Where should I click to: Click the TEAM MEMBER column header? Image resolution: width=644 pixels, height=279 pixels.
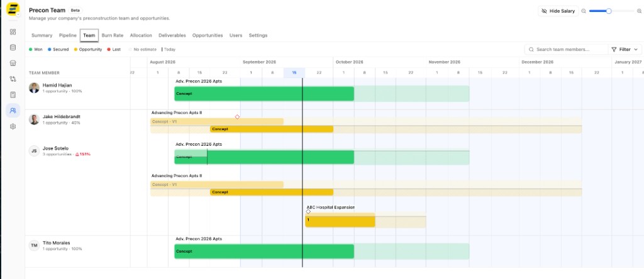45,73
